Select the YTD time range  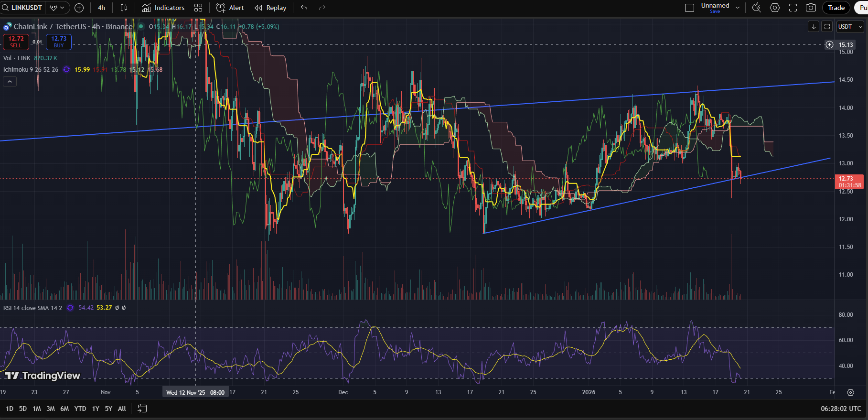(80, 409)
